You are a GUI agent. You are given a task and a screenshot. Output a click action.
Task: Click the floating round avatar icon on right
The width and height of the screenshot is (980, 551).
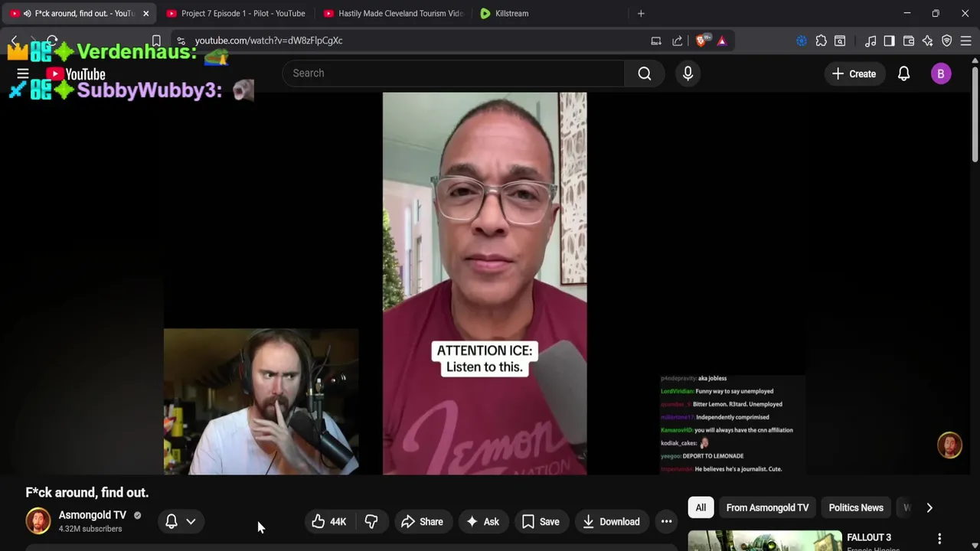point(950,445)
